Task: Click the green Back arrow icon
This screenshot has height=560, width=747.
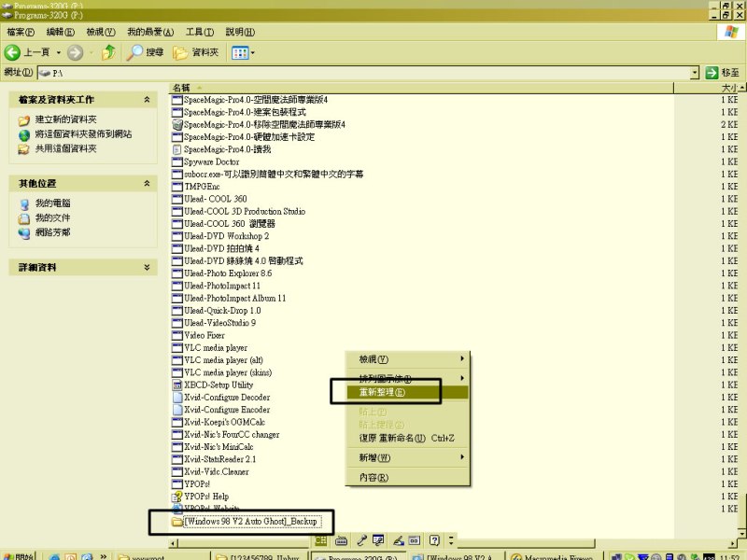Action: pos(12,52)
